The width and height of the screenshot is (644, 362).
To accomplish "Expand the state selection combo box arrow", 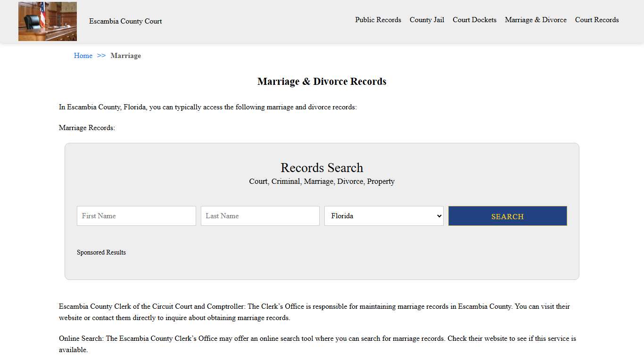I will (x=438, y=216).
